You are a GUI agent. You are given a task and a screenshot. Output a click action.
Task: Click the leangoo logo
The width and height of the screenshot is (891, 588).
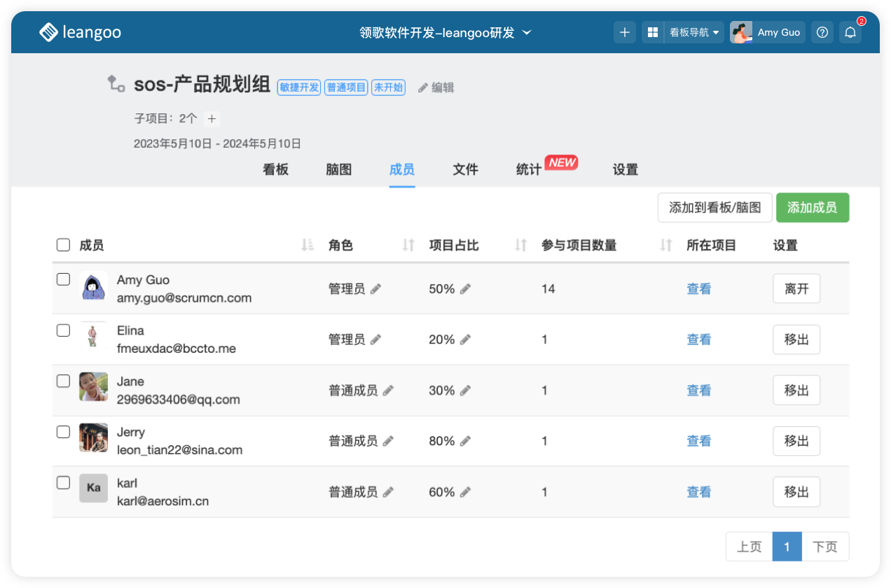[81, 32]
